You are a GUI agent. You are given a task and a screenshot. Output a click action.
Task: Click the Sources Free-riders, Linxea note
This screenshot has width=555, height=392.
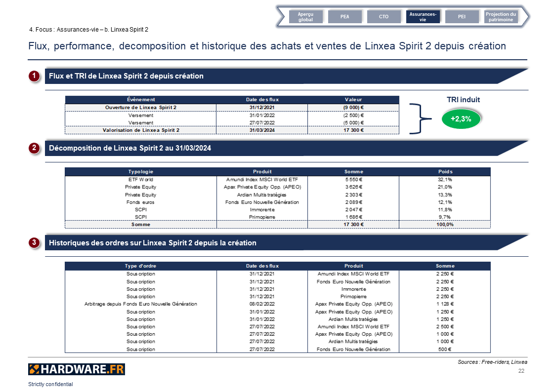[492, 362]
